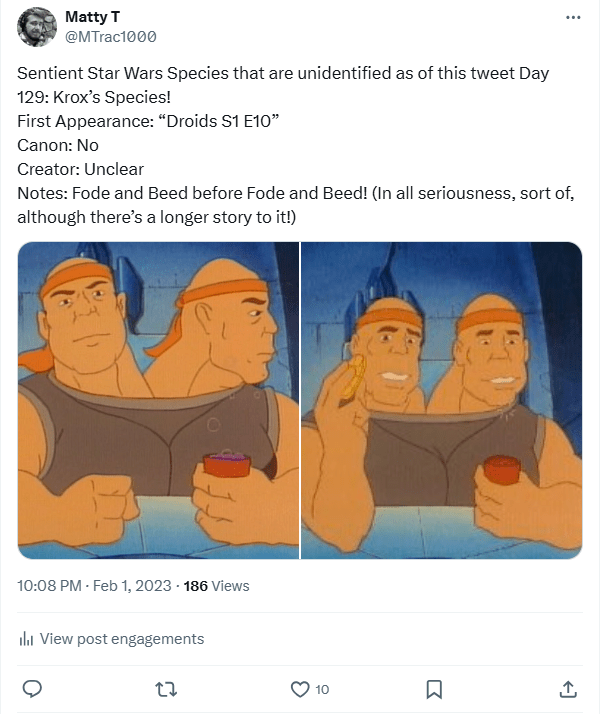Viewport: 602px width, 714px height.
Task: Click the 186 Views count
Action: pos(217,586)
